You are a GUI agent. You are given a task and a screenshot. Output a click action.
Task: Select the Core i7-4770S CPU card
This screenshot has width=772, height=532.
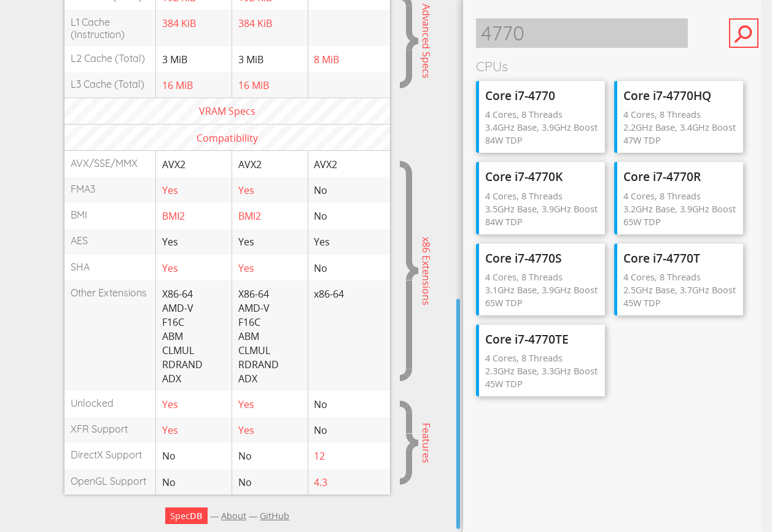[x=540, y=279]
